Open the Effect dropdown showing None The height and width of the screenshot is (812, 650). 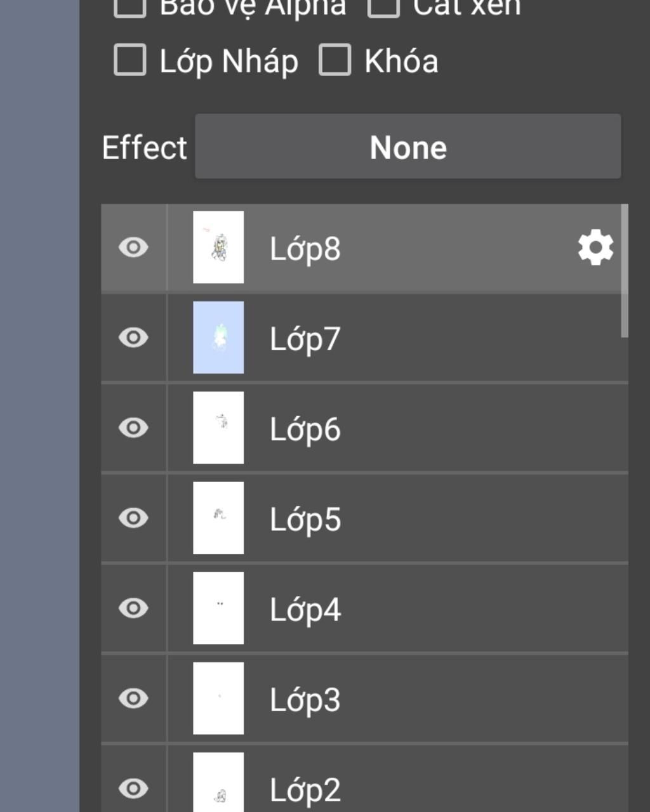pyautogui.click(x=408, y=147)
